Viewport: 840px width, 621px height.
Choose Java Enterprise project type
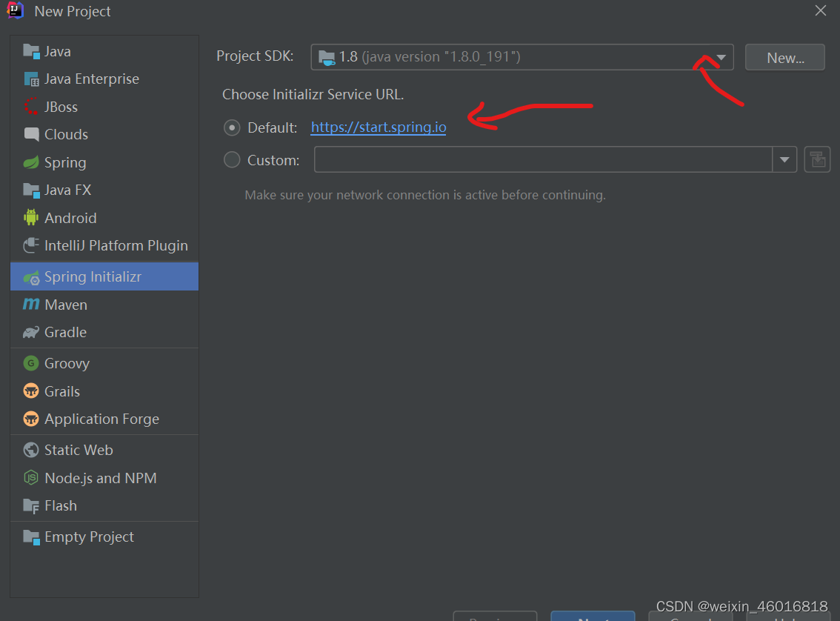[104, 79]
